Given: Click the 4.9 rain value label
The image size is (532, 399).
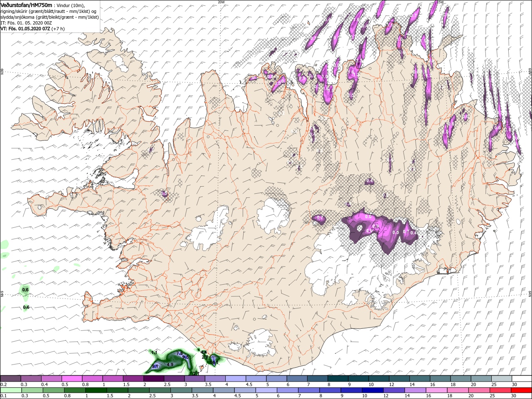Looking at the screenshot, I should 170,365.
